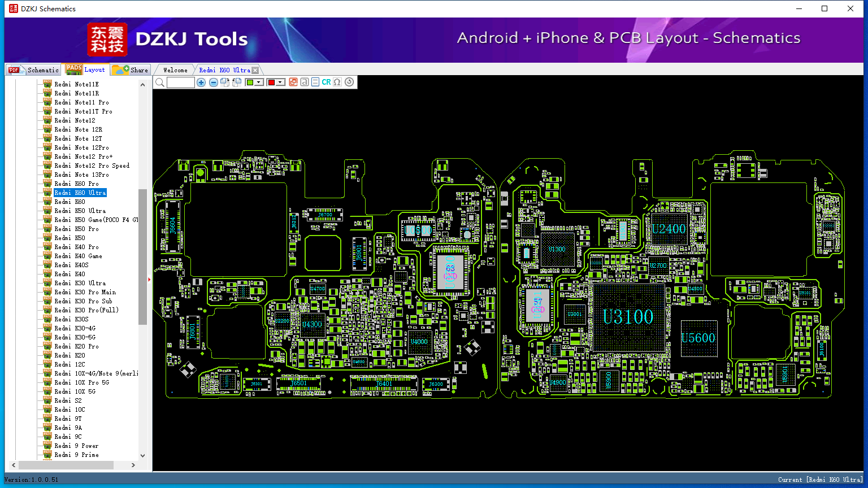The height and width of the screenshot is (488, 868).
Task: Select Redmi K60 Pro in the list
Action: [76, 184]
